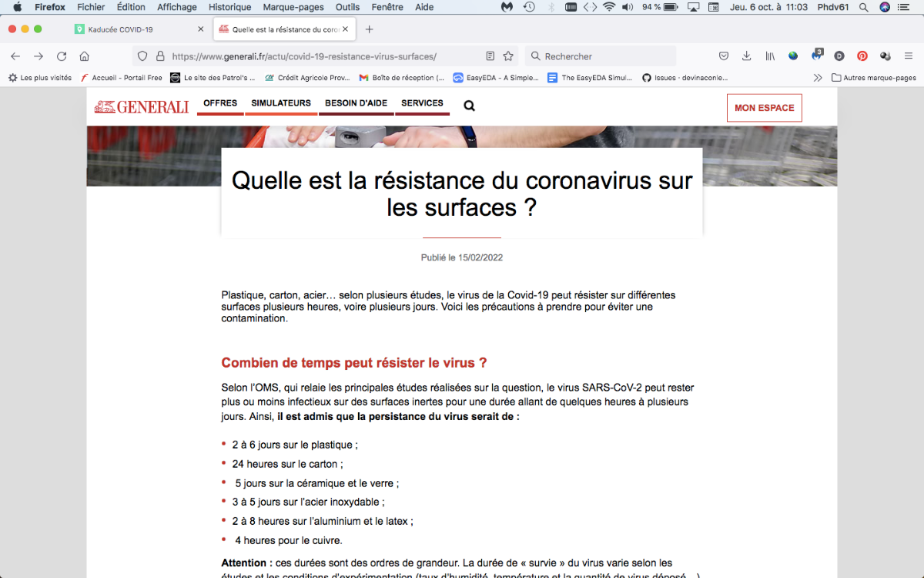
Task: Expand the OFFRES navigation menu
Action: [220, 103]
